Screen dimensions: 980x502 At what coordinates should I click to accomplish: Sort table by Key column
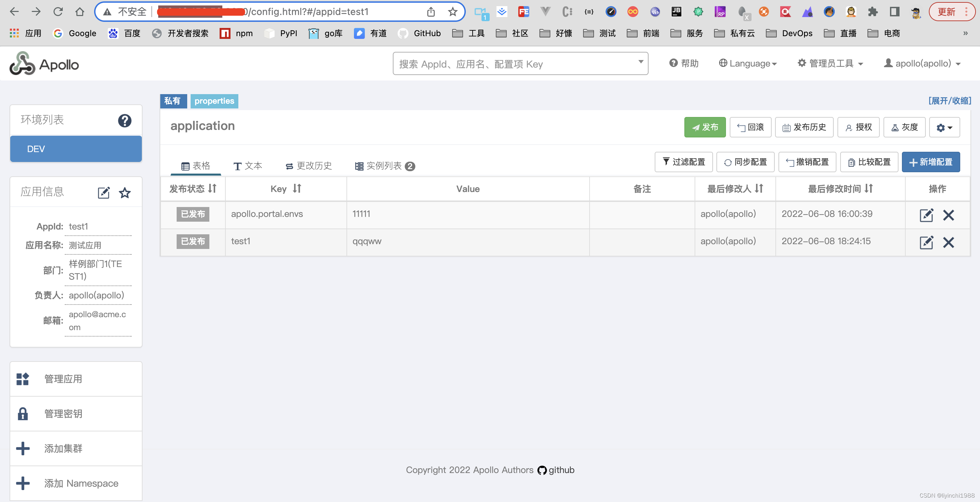click(x=297, y=188)
